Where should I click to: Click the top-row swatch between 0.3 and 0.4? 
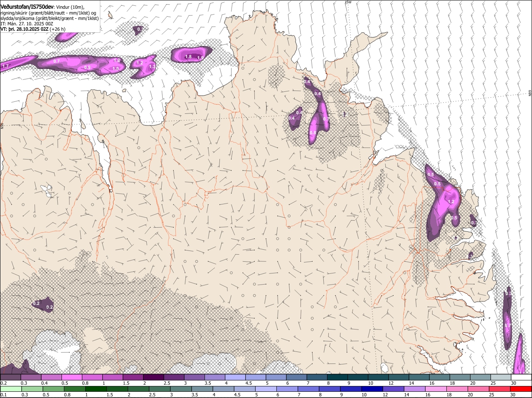point(31,377)
